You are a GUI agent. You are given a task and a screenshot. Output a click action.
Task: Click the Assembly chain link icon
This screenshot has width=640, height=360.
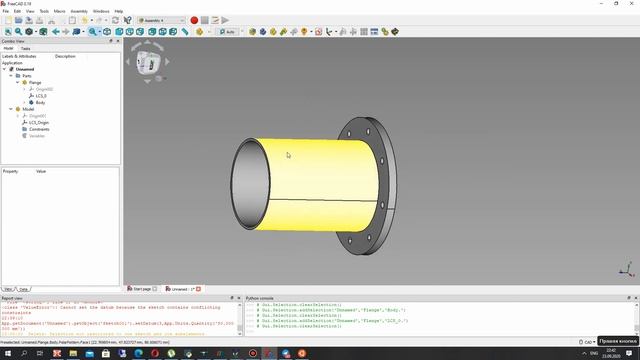point(384,32)
